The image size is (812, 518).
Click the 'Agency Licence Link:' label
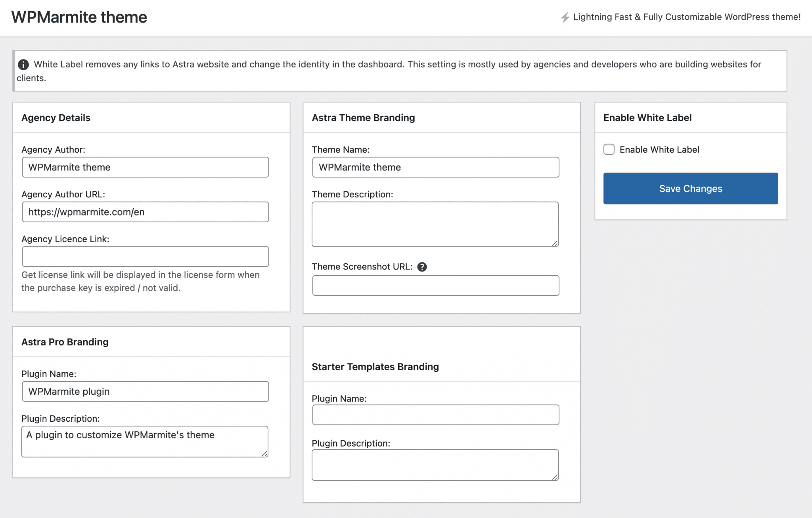(x=65, y=239)
